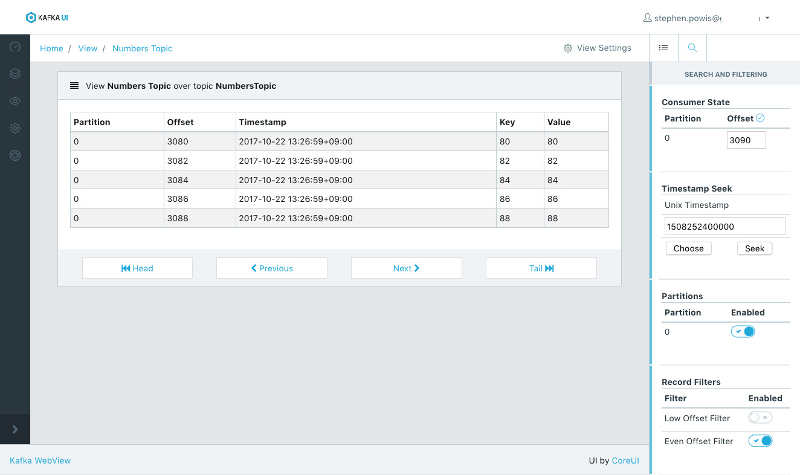Viewport: 800px width, 475px height.
Task: Toggle partition 0 enabled switch
Action: (x=743, y=332)
